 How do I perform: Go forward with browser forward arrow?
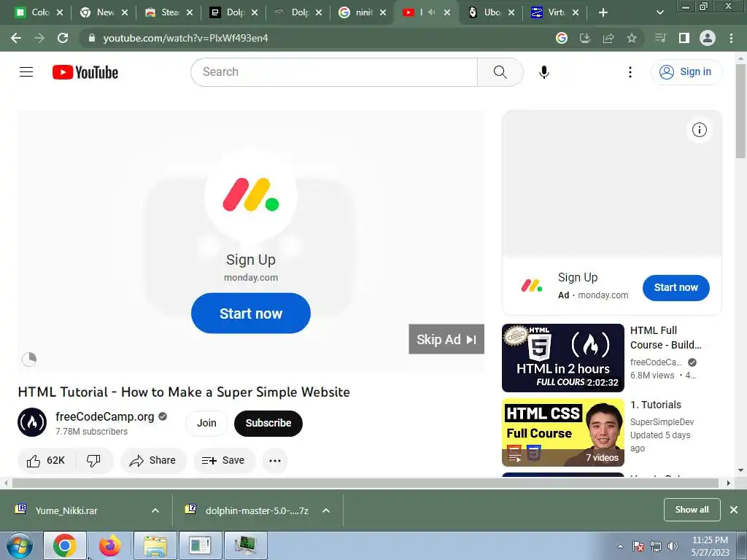(x=39, y=38)
